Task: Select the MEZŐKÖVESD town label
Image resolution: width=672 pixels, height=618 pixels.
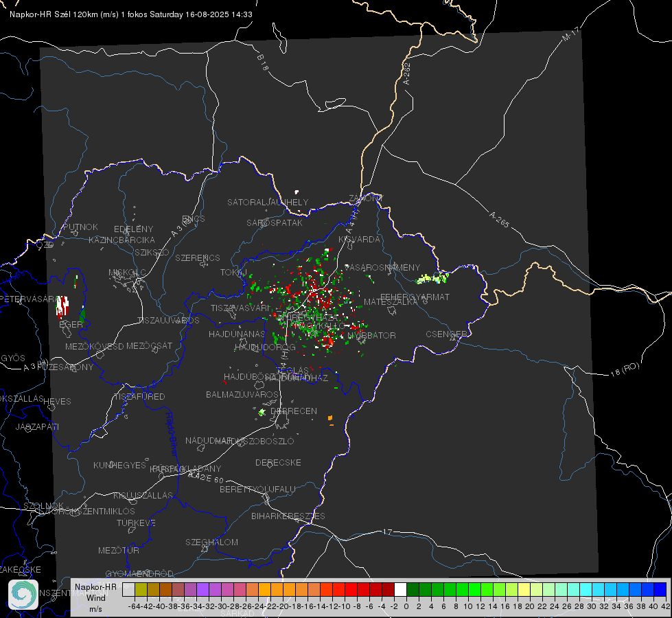Action: 94,346
